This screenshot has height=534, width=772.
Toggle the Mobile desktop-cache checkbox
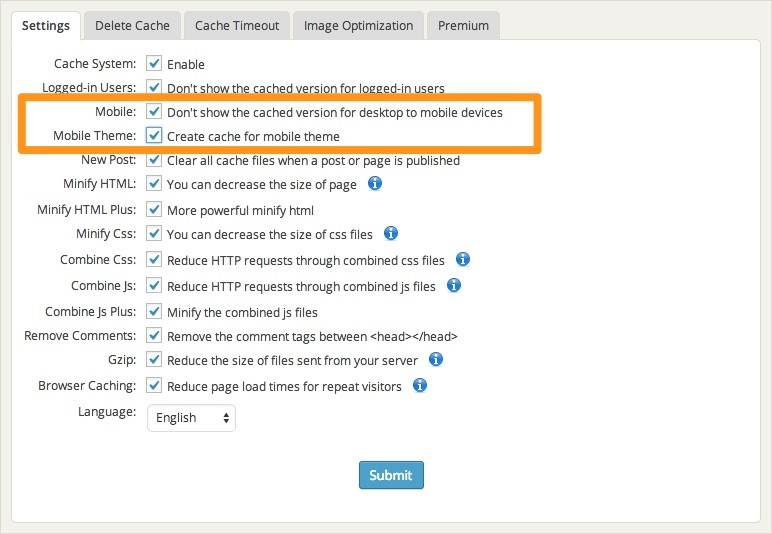[154, 112]
